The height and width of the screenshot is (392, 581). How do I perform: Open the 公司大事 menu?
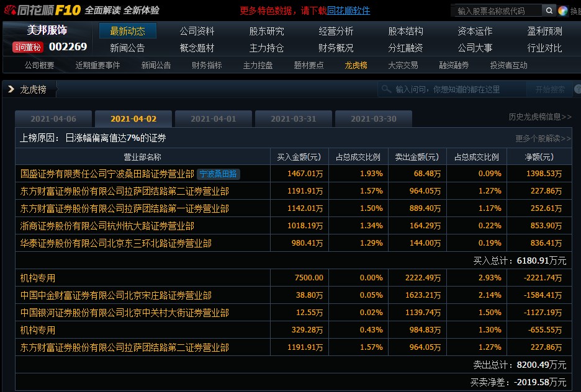point(475,48)
